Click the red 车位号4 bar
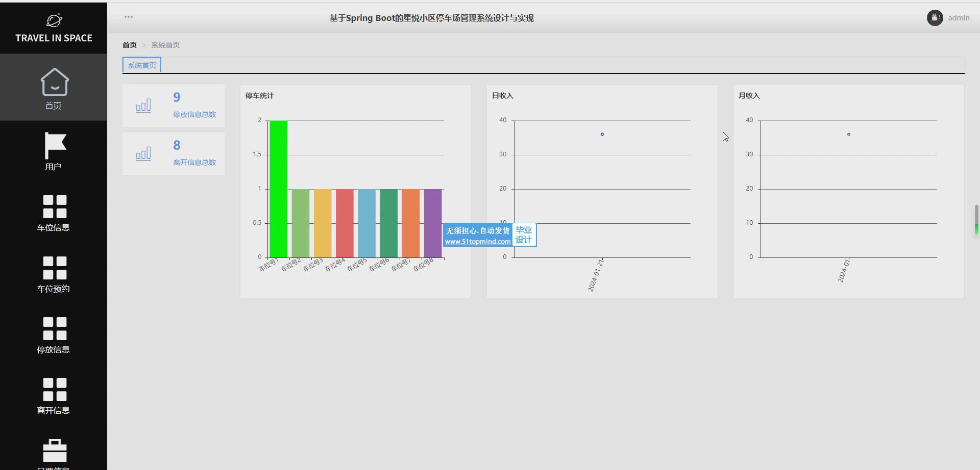 (345, 223)
